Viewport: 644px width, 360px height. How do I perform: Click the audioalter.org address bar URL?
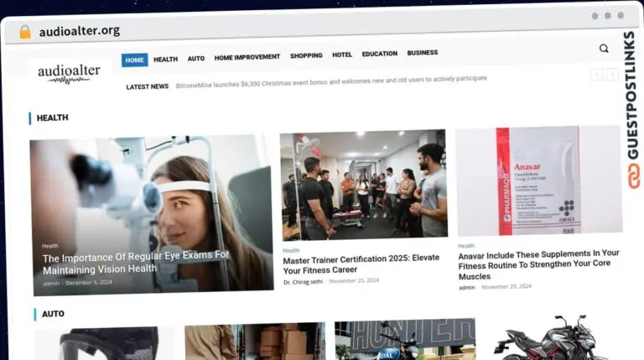(80, 31)
